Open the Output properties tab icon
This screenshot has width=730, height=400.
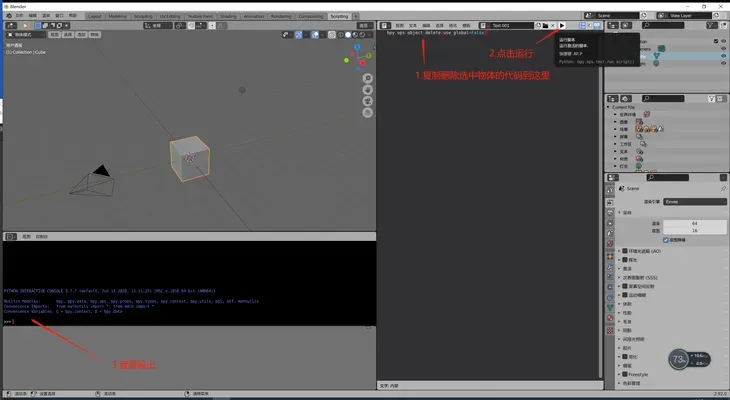(610, 213)
